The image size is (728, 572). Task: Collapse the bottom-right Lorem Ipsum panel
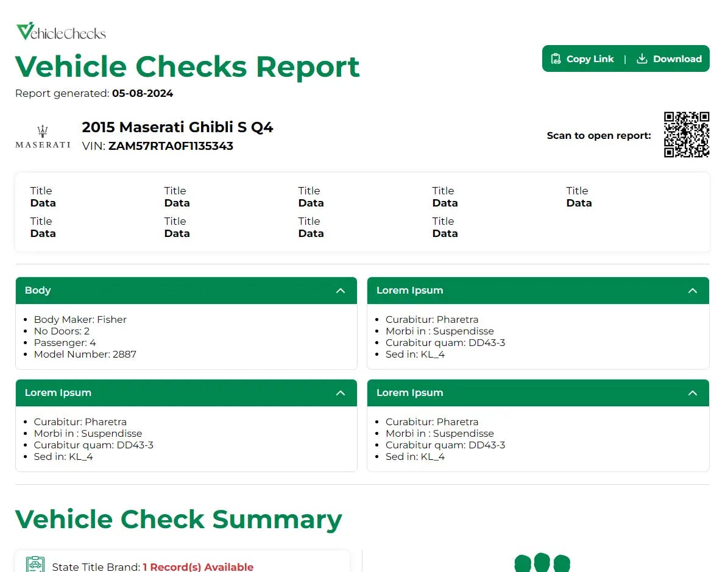(693, 393)
